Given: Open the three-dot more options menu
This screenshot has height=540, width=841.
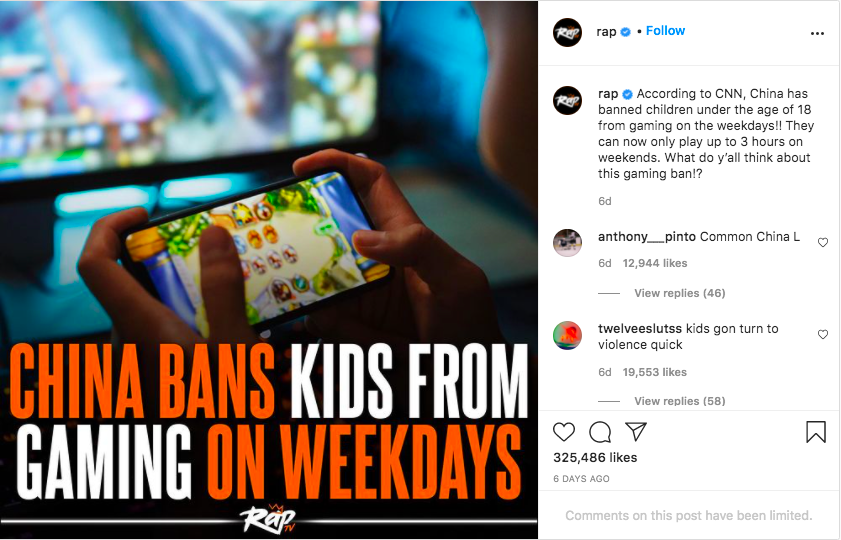Looking at the screenshot, I should point(817,33).
